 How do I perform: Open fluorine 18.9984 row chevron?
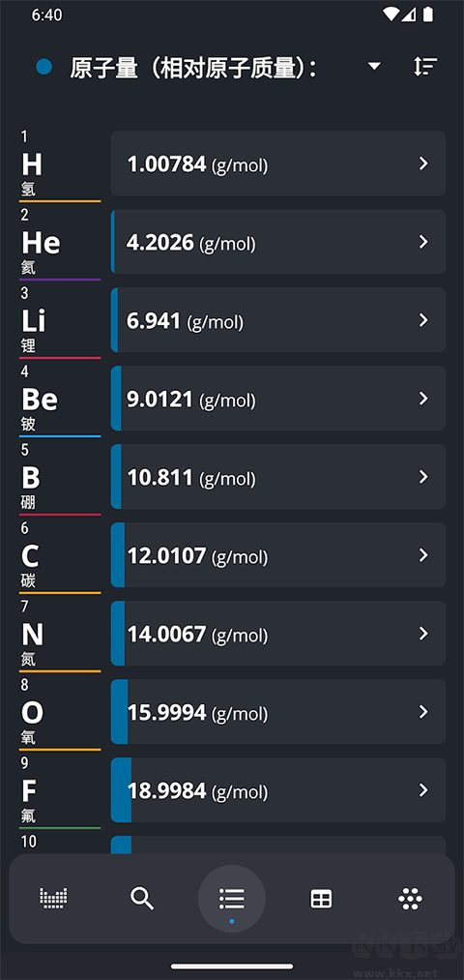[x=423, y=790]
